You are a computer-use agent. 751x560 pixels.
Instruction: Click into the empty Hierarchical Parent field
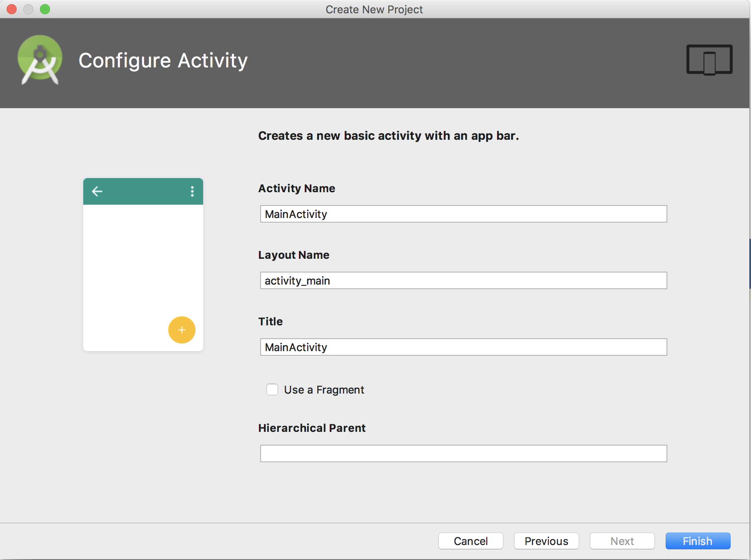click(x=463, y=453)
